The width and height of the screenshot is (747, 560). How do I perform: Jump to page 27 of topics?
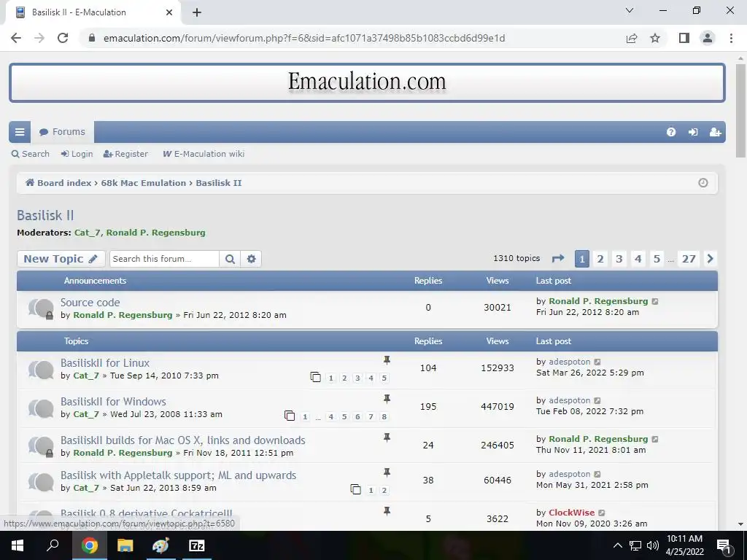[x=689, y=259]
